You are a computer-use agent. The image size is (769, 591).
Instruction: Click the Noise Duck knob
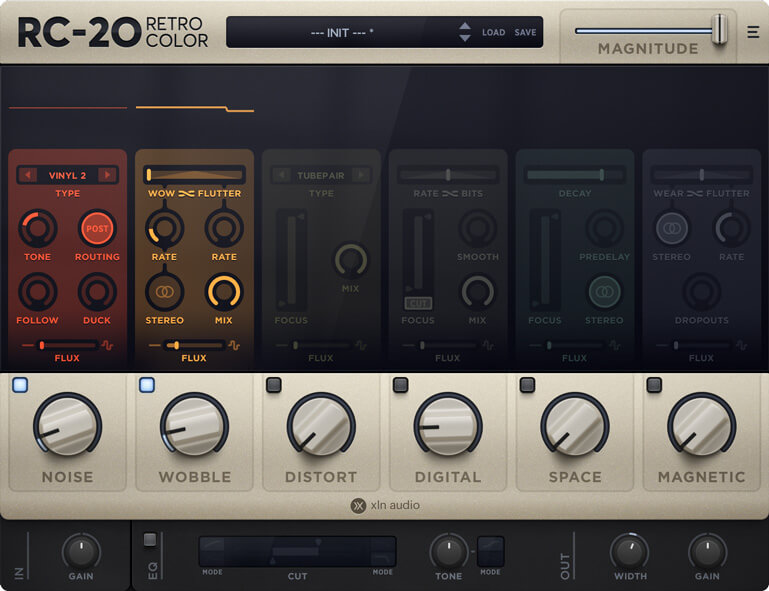click(x=97, y=292)
